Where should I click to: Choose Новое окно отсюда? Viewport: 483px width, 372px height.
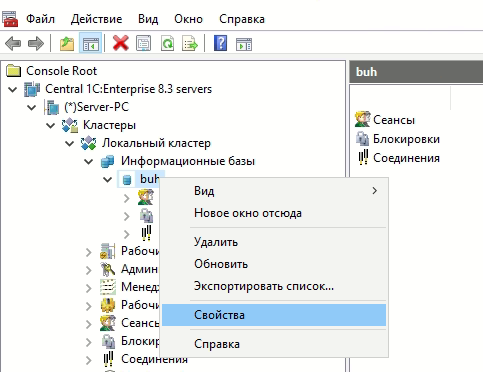(x=274, y=213)
